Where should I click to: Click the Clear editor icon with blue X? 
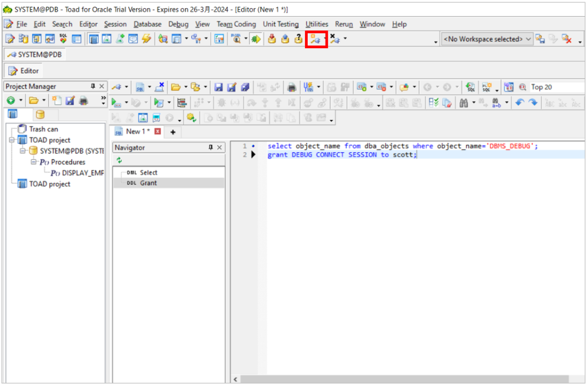pyautogui.click(x=160, y=87)
